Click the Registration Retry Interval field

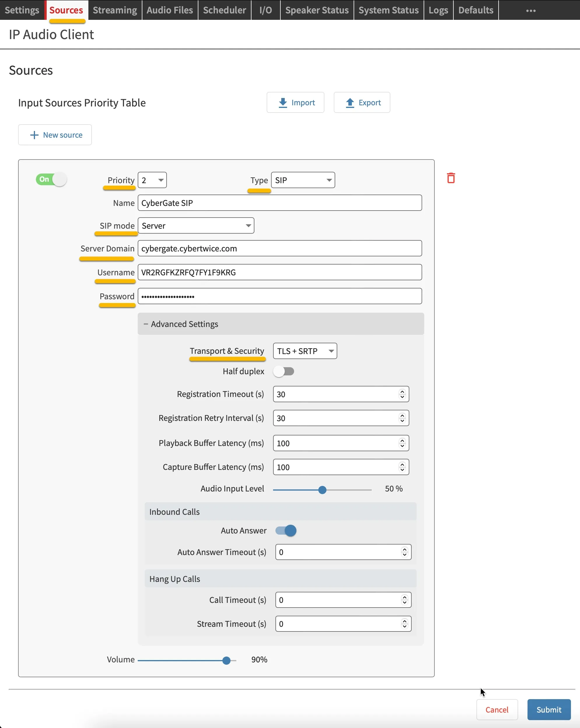(x=341, y=418)
